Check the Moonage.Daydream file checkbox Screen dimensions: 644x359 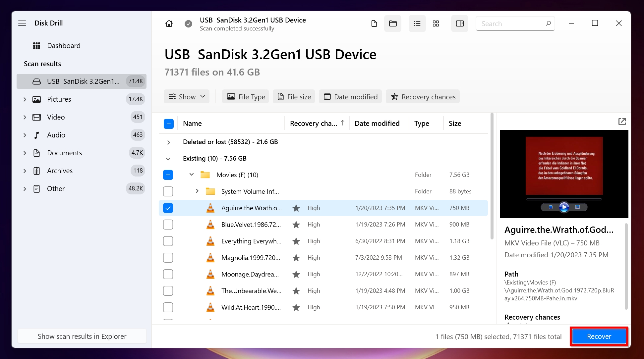point(168,274)
